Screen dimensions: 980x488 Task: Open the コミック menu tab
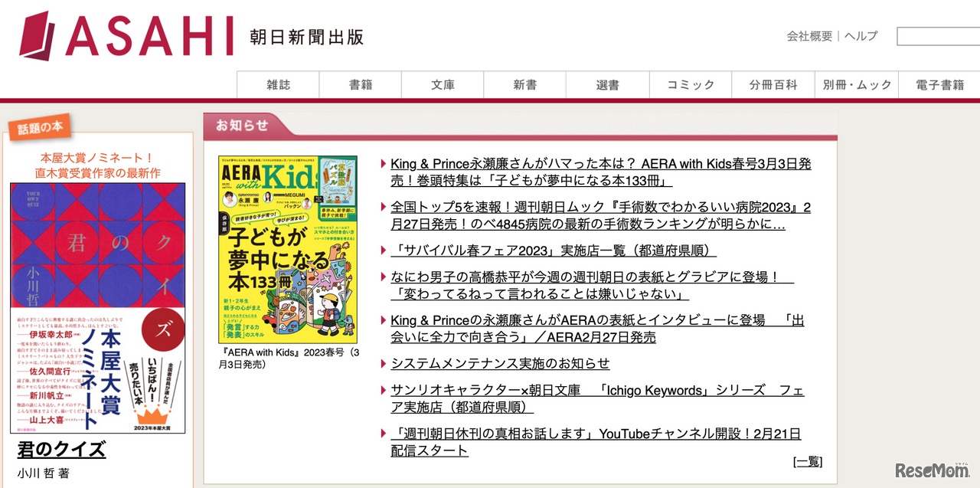click(x=691, y=85)
